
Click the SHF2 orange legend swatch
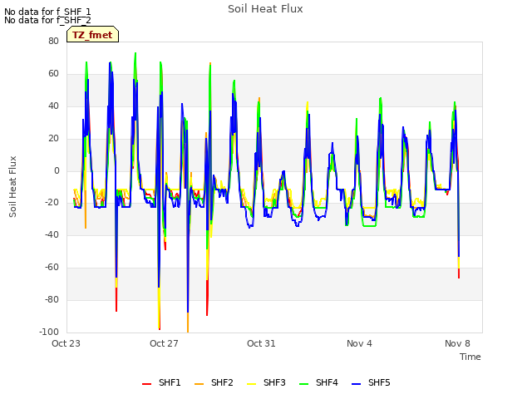point(199,384)
